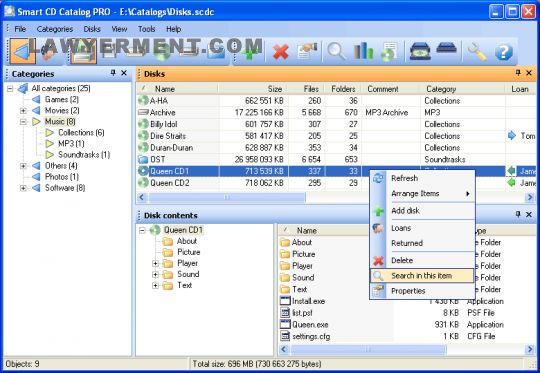Close the Disks panel
Screen dimensions: 540x373
(x=529, y=73)
